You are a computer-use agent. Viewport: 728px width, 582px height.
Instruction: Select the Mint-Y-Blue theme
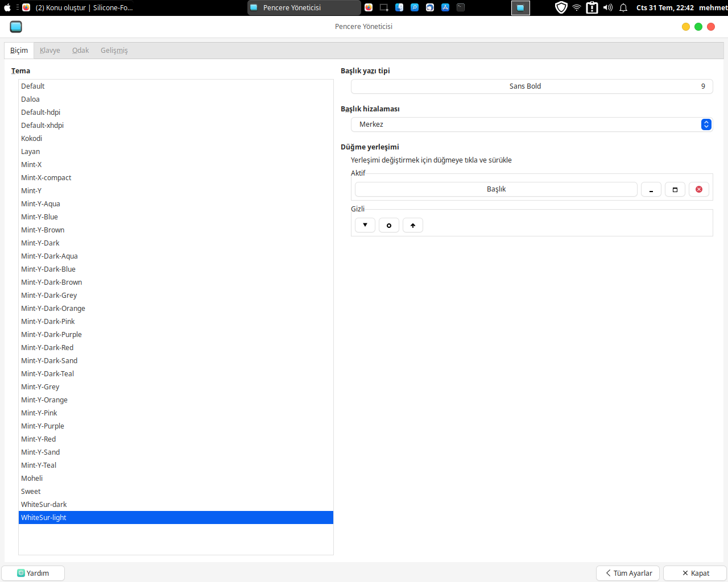coord(176,217)
